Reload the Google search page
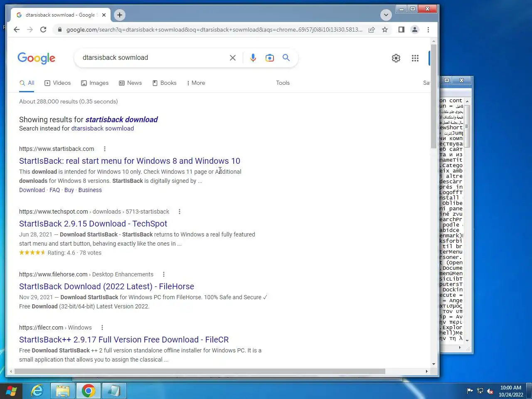Screen dimensions: 532x399 coord(43,30)
